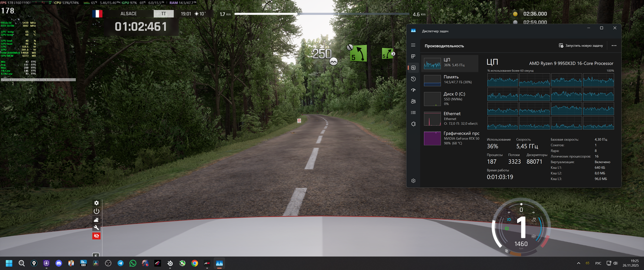Image resolution: width=644 pixels, height=270 pixels.
Task: Click the pacenote 5 left turn sign
Action: click(358, 53)
